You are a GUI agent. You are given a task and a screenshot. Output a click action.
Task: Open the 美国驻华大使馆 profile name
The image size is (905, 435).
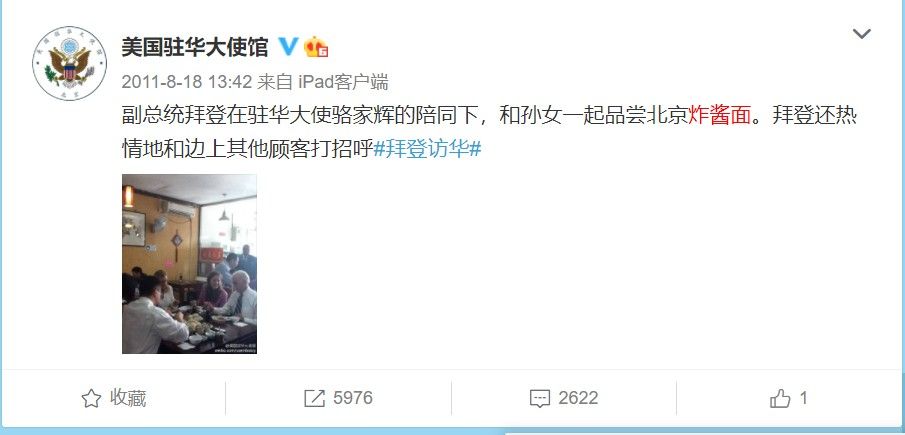(195, 47)
